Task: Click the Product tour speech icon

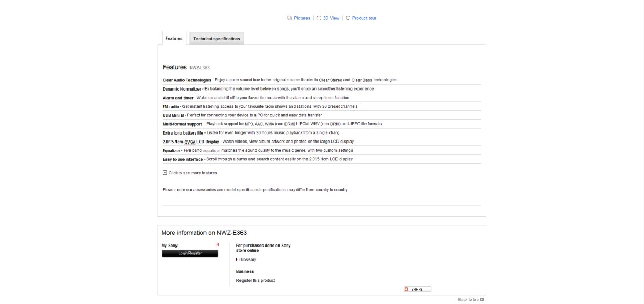Action: coord(348,18)
